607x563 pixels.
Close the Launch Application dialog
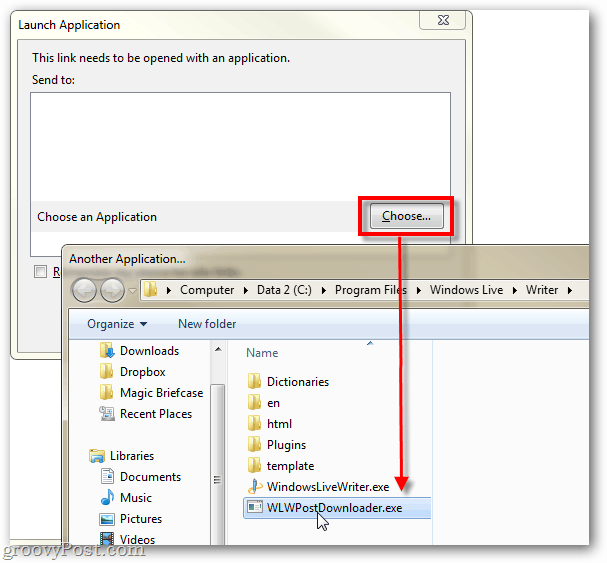click(x=442, y=20)
